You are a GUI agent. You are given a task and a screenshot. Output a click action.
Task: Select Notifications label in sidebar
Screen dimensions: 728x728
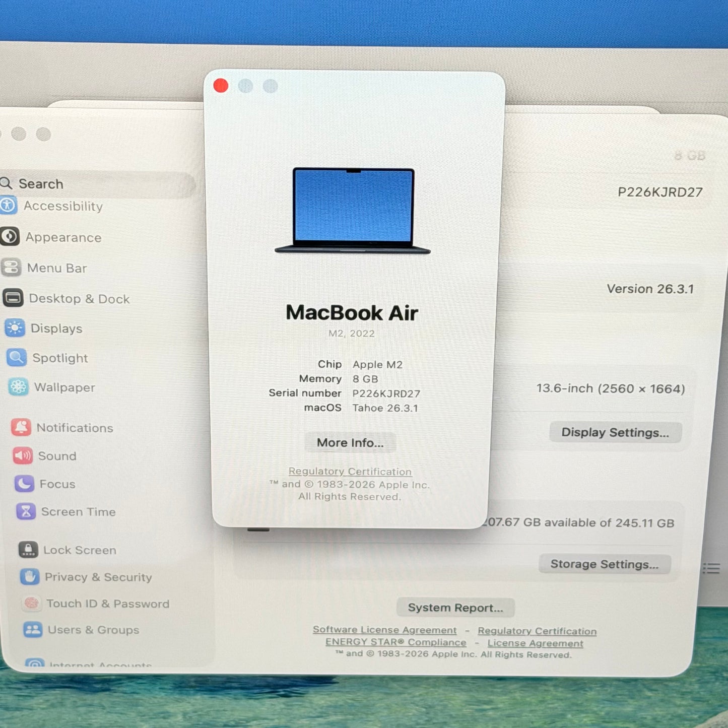[x=75, y=428]
